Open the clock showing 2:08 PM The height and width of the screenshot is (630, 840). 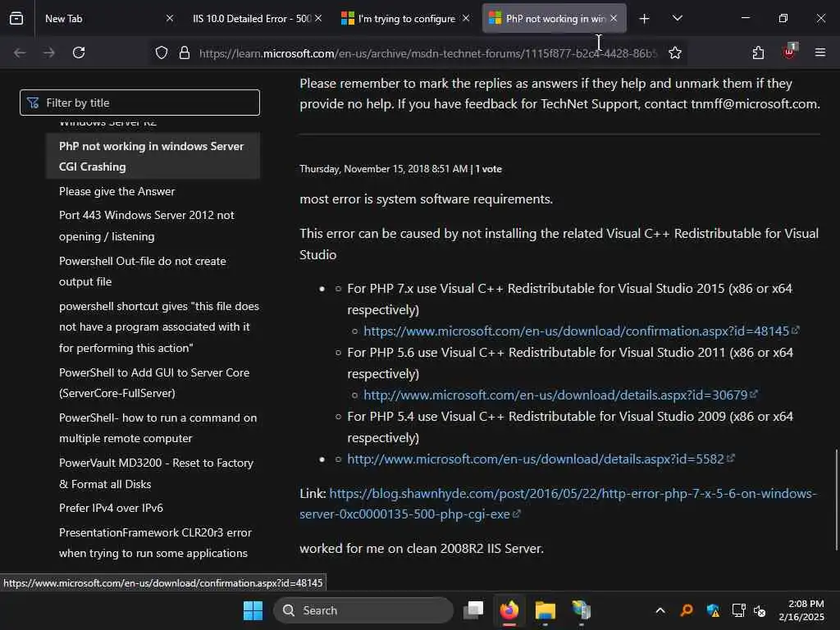pos(801,610)
